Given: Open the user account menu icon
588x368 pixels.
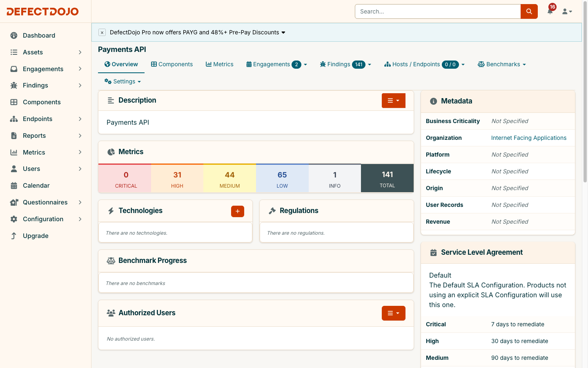Looking at the screenshot, I should 567,11.
